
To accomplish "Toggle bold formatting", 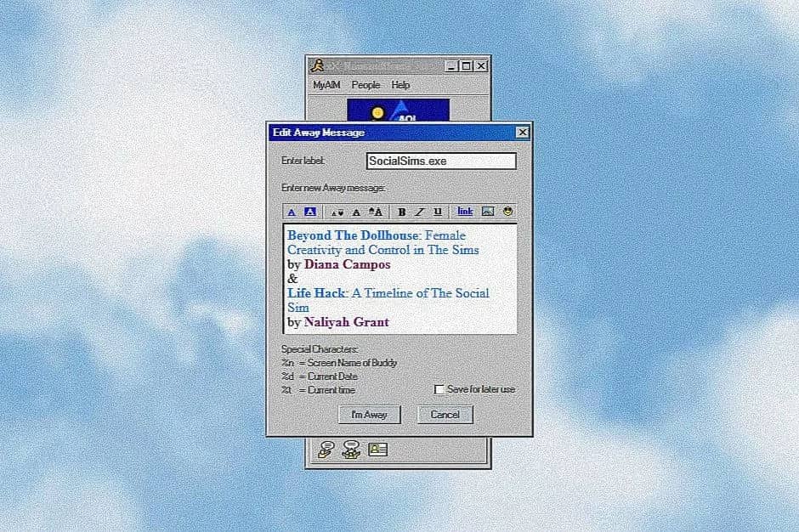I will pos(401,212).
